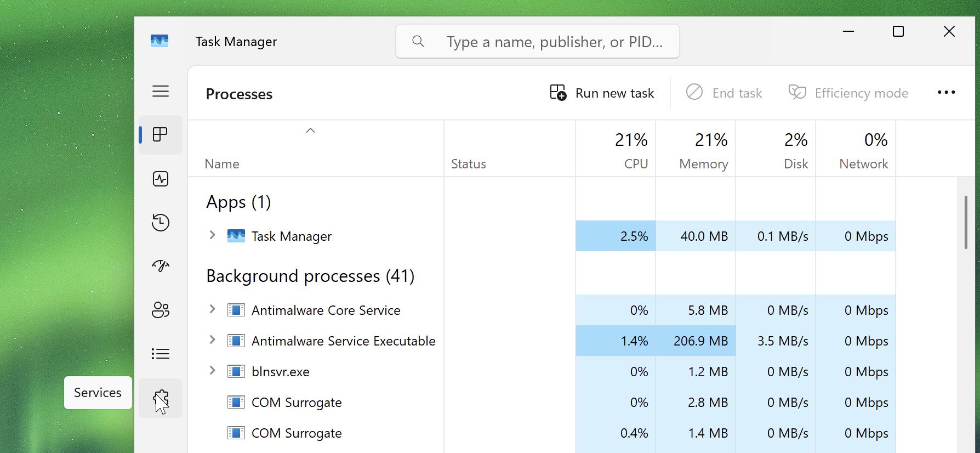Click the End task button
Image resolution: width=980 pixels, height=453 pixels.
point(724,93)
